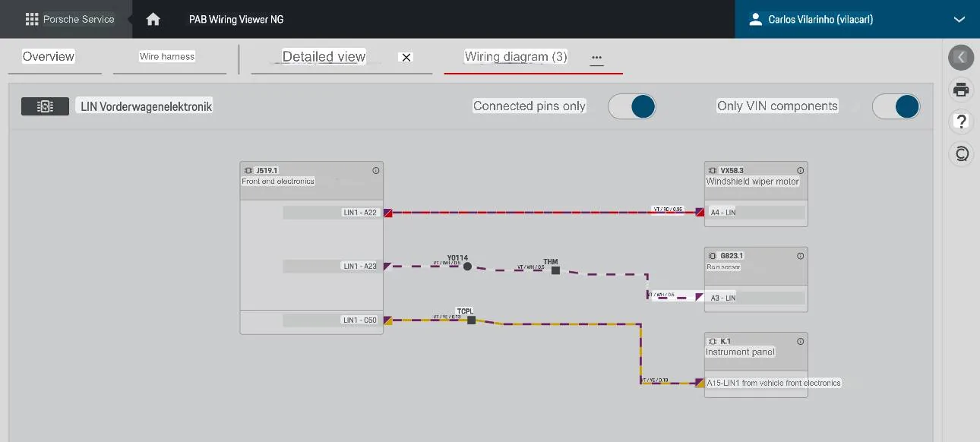
Task: Switch to the Wire harness tab
Action: click(167, 56)
